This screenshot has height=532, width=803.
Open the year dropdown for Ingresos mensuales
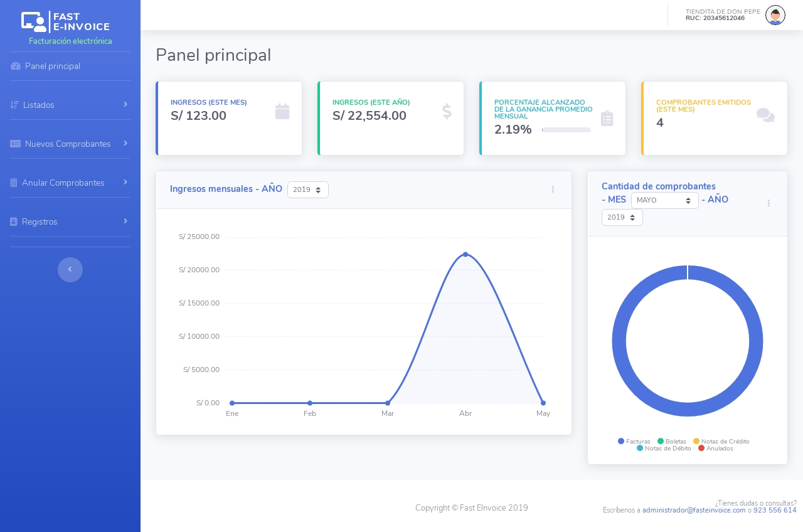click(x=308, y=189)
